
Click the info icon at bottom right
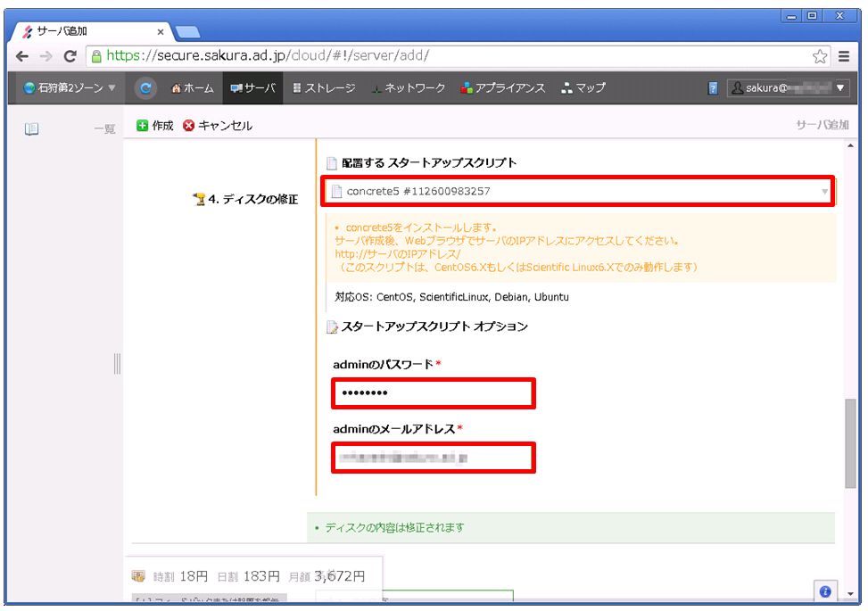(824, 590)
